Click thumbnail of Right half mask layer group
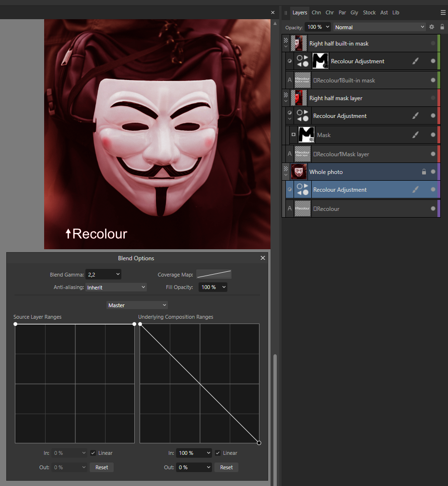This screenshot has height=486, width=448. [299, 98]
